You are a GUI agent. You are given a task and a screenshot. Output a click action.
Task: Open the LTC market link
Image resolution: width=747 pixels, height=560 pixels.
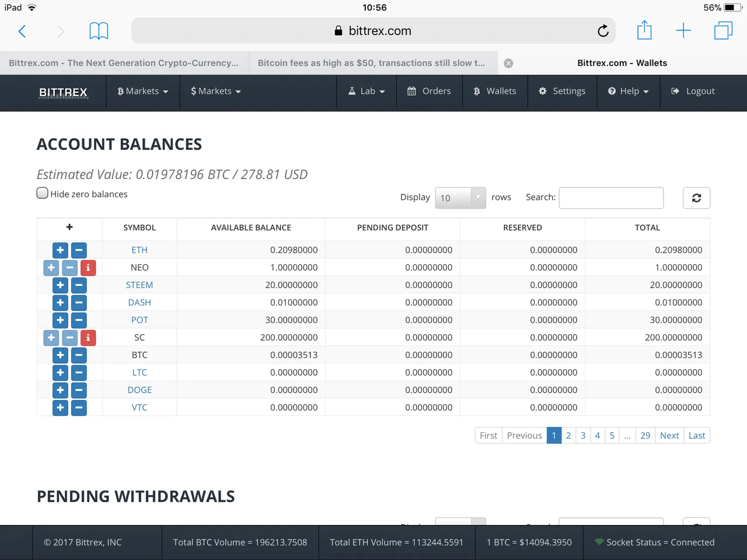139,373
